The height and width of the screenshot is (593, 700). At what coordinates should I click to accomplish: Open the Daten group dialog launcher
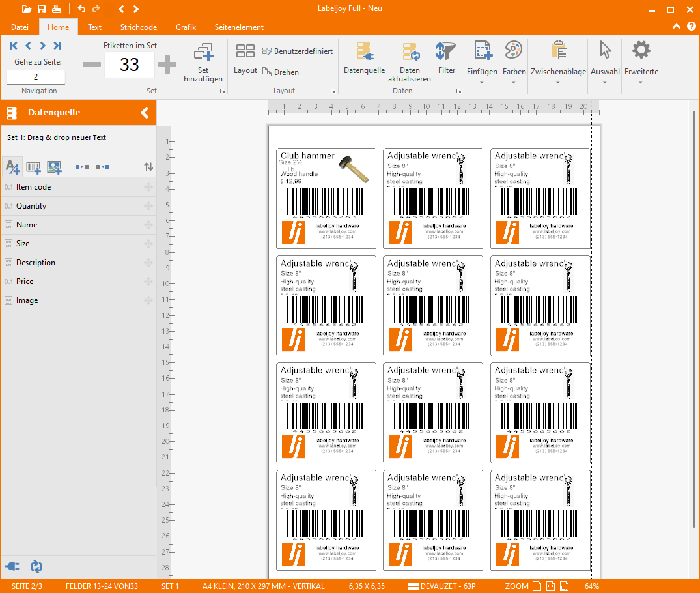tap(458, 91)
